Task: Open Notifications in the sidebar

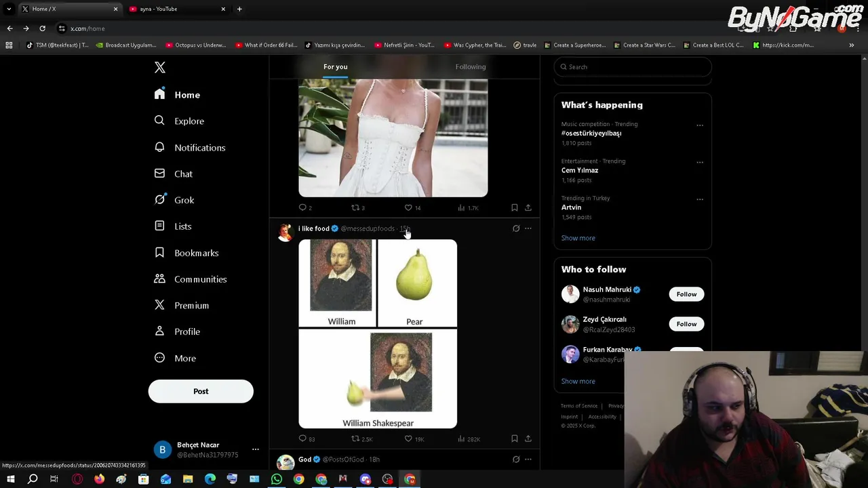Action: (189, 147)
